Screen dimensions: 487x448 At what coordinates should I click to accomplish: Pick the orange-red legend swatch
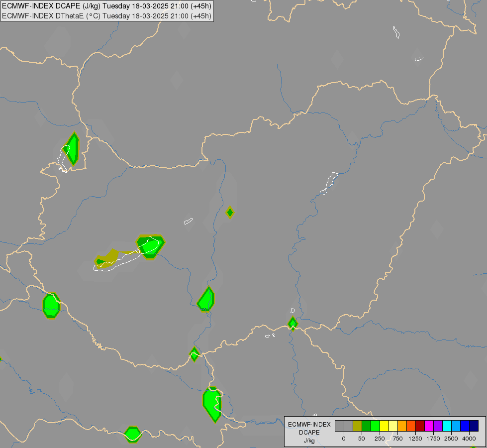pyautogui.click(x=411, y=426)
